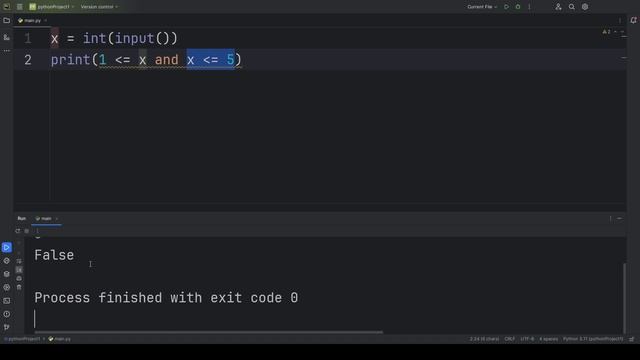Open editor tab options vertical dots
The height and width of the screenshot is (360, 640).
620,20
